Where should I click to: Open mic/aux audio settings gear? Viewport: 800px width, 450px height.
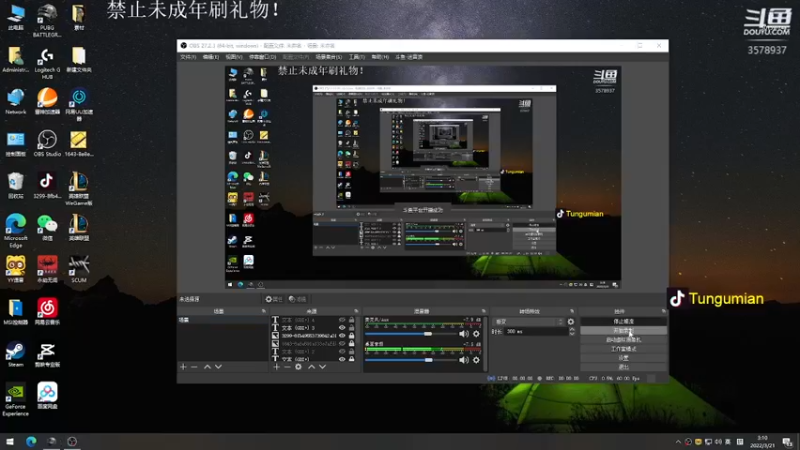click(x=476, y=334)
